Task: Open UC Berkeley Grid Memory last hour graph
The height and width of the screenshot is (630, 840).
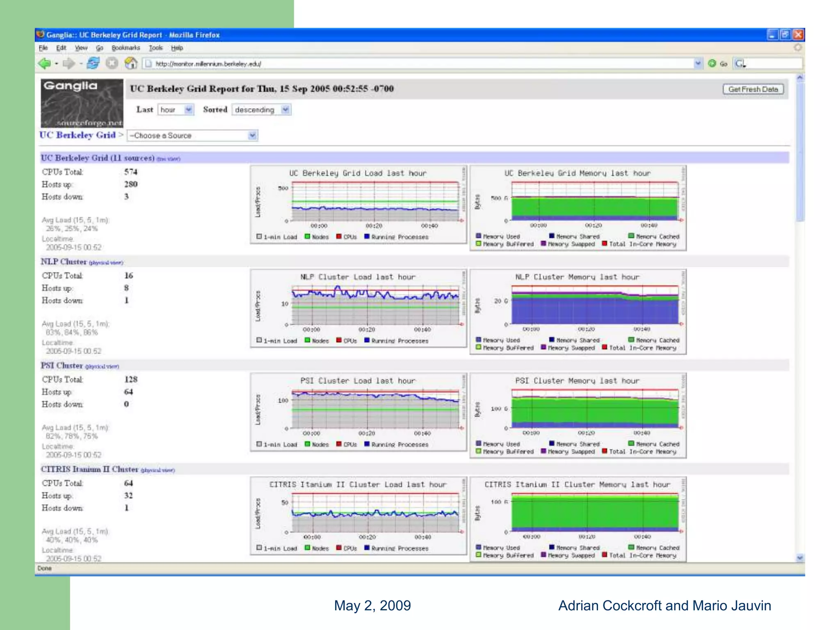Action: point(578,208)
